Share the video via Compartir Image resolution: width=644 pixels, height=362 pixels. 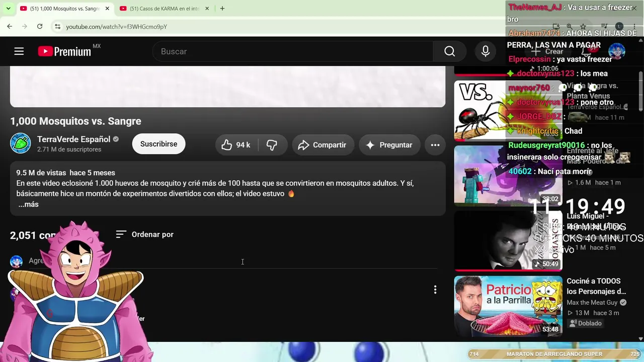click(323, 145)
